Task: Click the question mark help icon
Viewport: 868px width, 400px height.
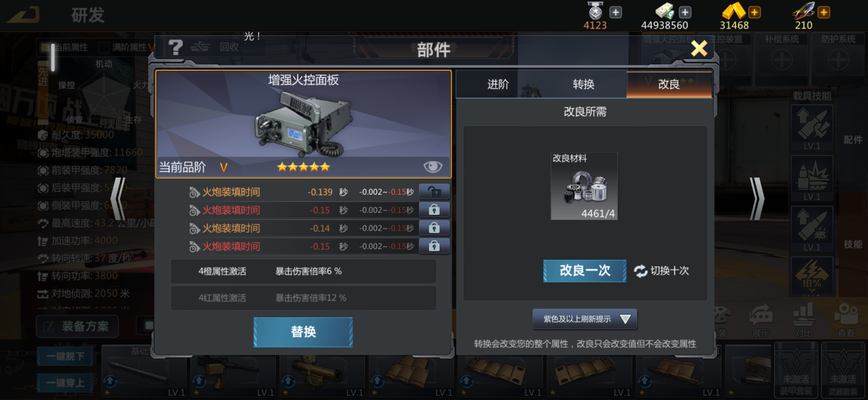Action: [x=175, y=47]
